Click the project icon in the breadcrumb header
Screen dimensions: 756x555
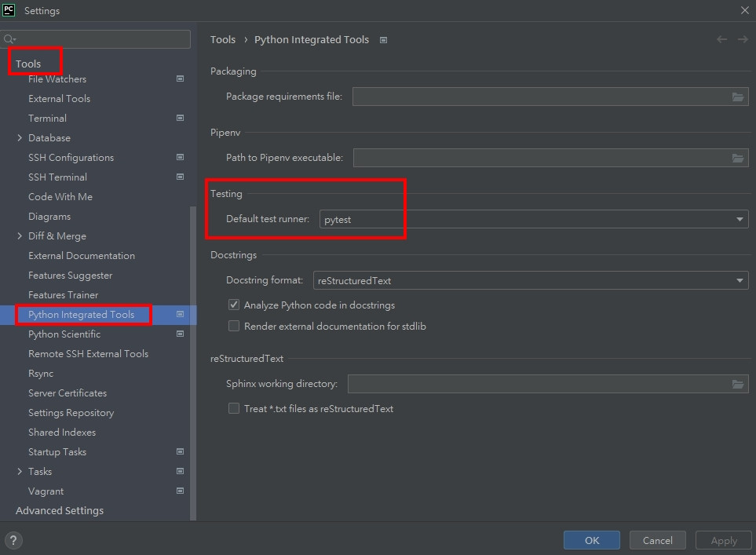point(383,40)
